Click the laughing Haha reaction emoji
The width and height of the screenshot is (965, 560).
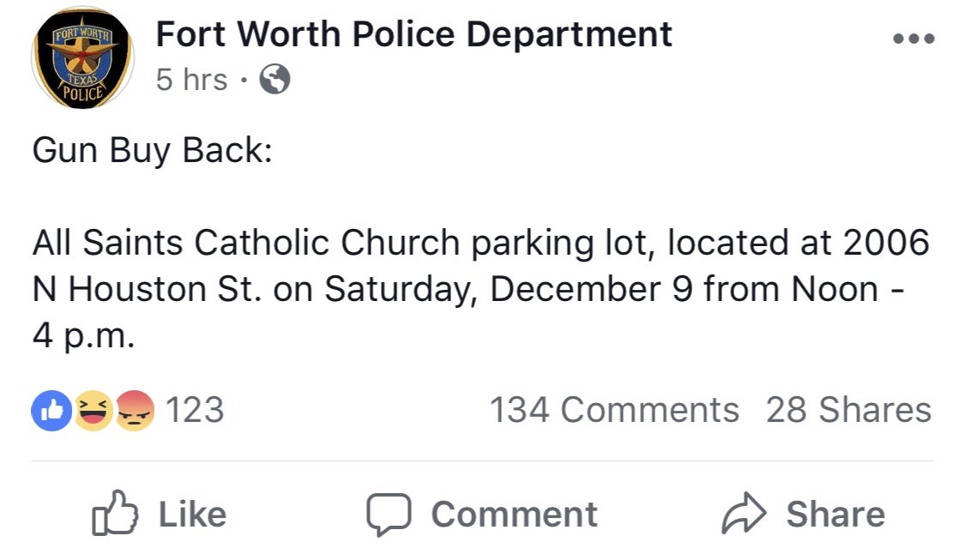(93, 410)
